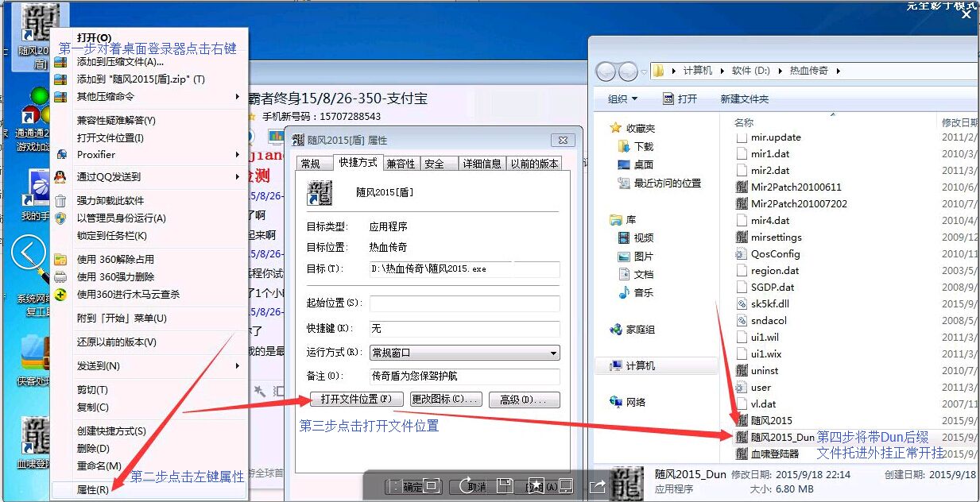
Task: Expand the Proxifier submenu
Action: 238,155
